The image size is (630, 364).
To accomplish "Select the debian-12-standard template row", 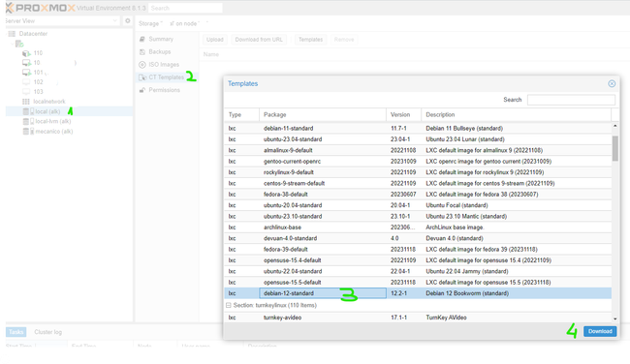I will click(418, 293).
